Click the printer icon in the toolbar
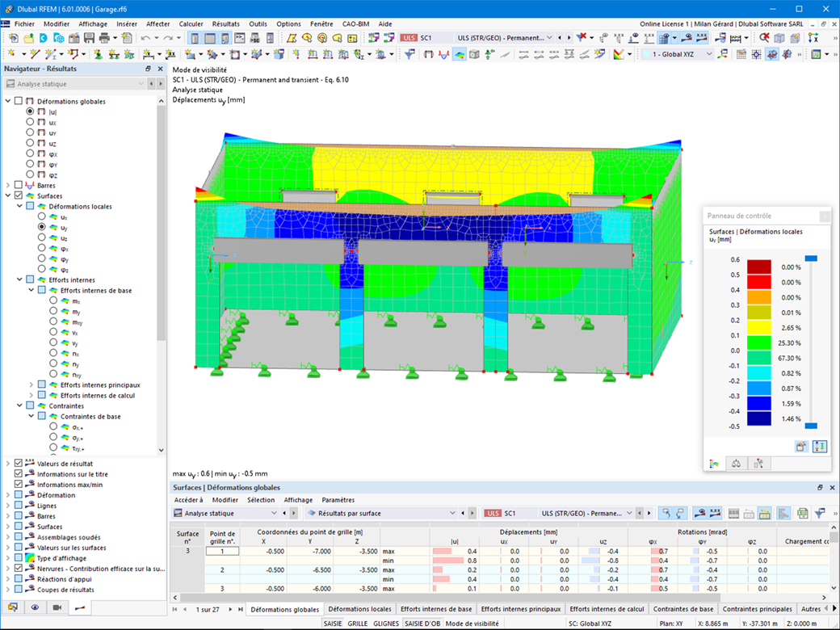The width and height of the screenshot is (840, 630). pyautogui.click(x=104, y=38)
